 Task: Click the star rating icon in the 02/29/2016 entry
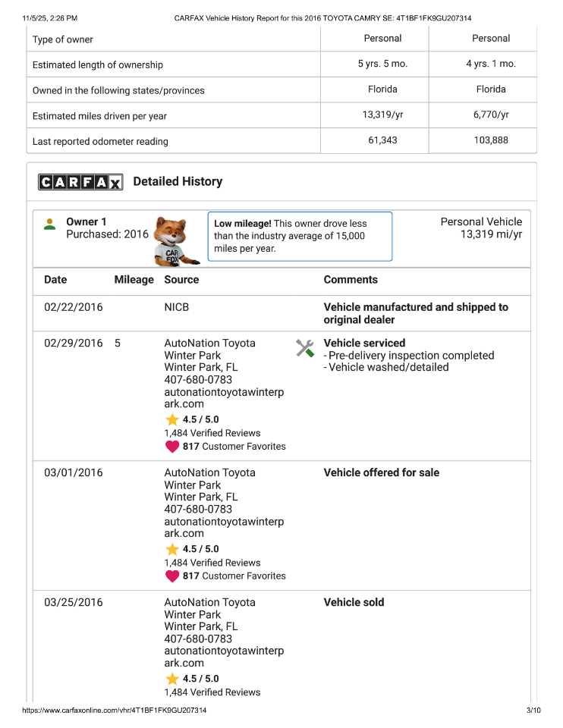point(172,419)
